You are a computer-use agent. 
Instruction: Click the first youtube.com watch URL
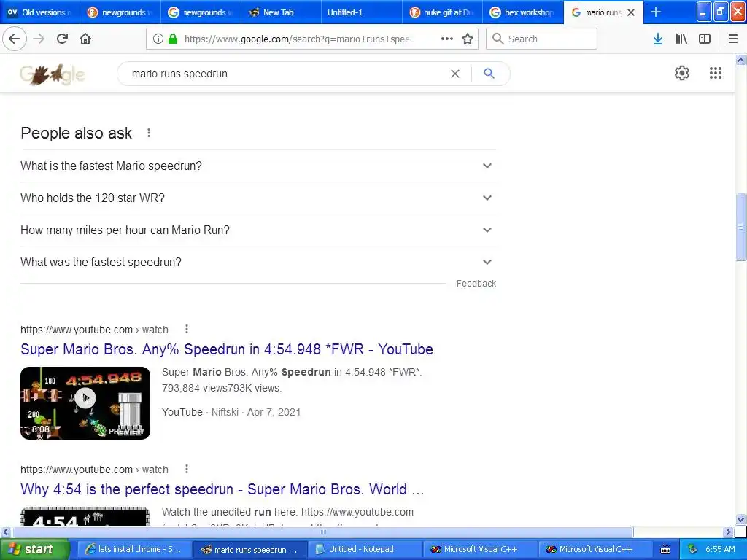[94, 330]
